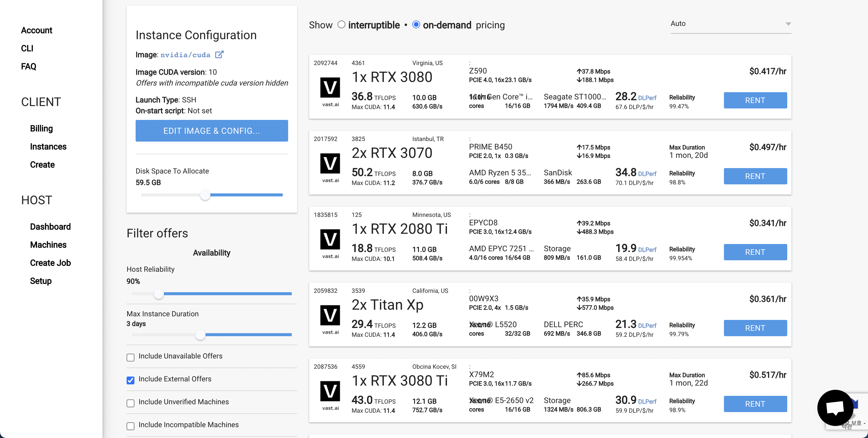Click the nvidia/cuda image link
Viewport: 868px width, 438px height.
click(x=185, y=55)
